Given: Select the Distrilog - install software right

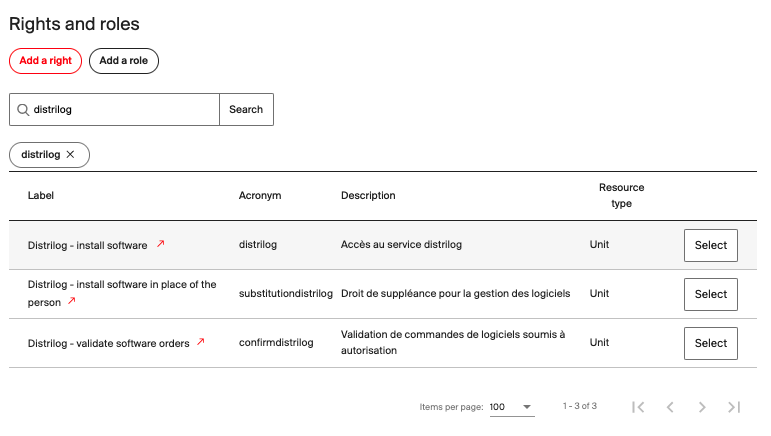Looking at the screenshot, I should click(711, 245).
